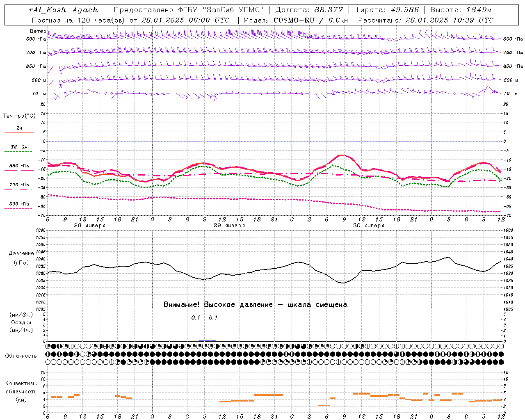
Task: Click the Конвективн. convective cloud label
Action: (21, 383)
